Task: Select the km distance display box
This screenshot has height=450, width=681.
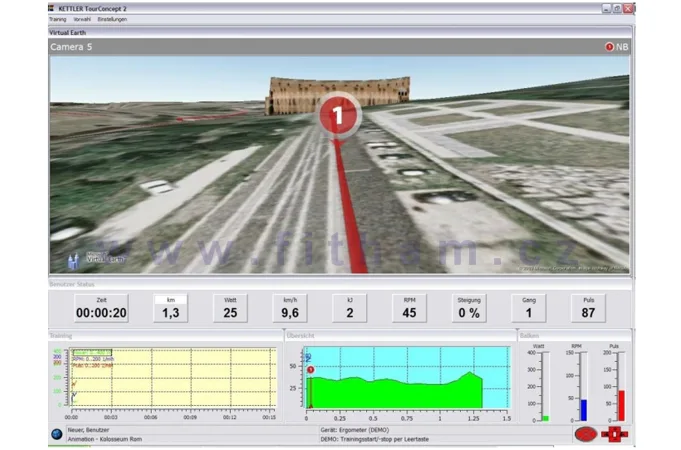Action: click(171, 308)
